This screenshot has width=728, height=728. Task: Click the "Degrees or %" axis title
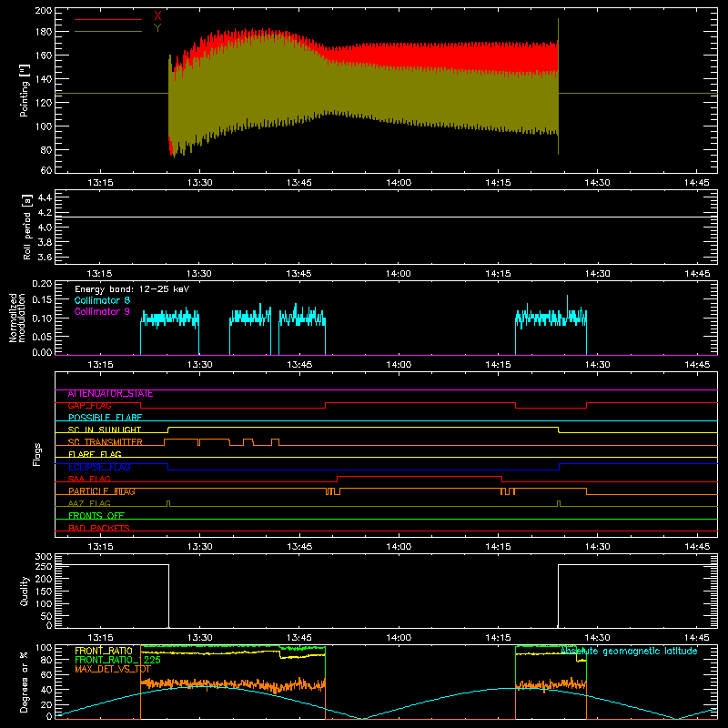[x=25, y=682]
